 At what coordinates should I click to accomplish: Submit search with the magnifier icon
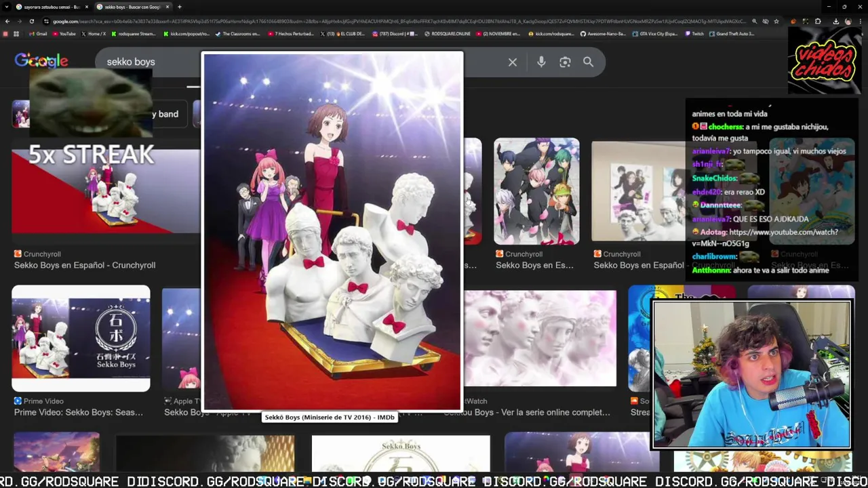pos(588,62)
